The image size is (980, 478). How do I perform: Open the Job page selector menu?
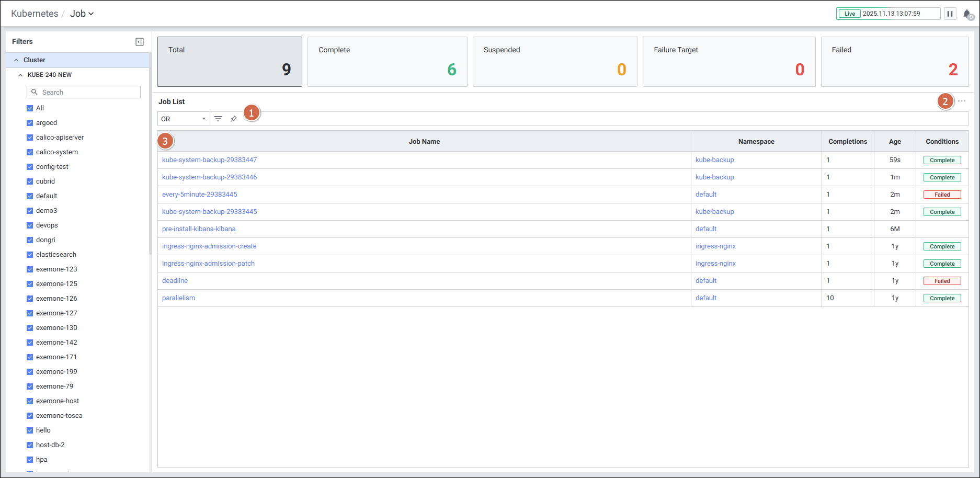click(x=82, y=14)
